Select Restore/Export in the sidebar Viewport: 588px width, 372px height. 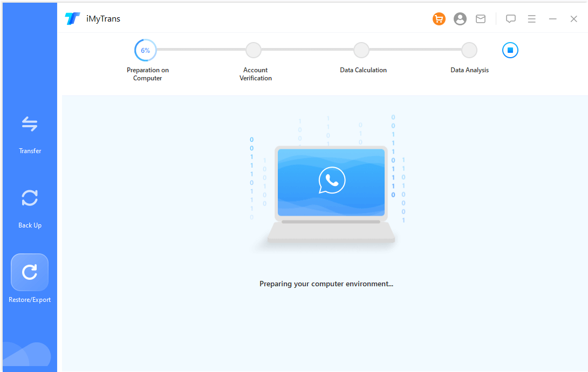tap(30, 278)
